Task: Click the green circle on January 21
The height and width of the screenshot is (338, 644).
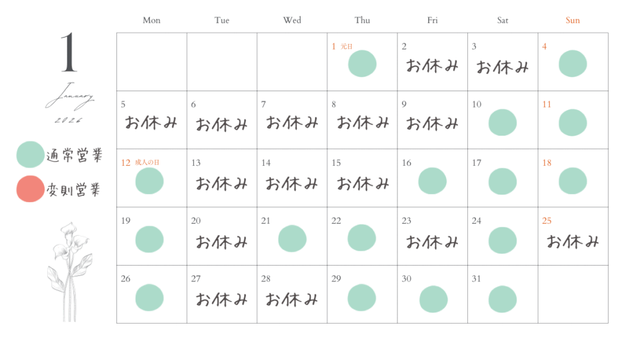Action: [292, 239]
